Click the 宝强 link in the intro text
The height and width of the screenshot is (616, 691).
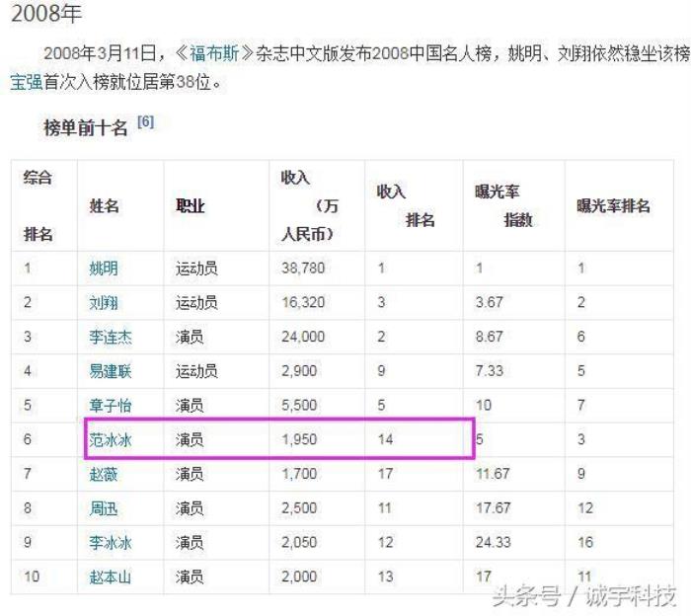[x=26, y=83]
